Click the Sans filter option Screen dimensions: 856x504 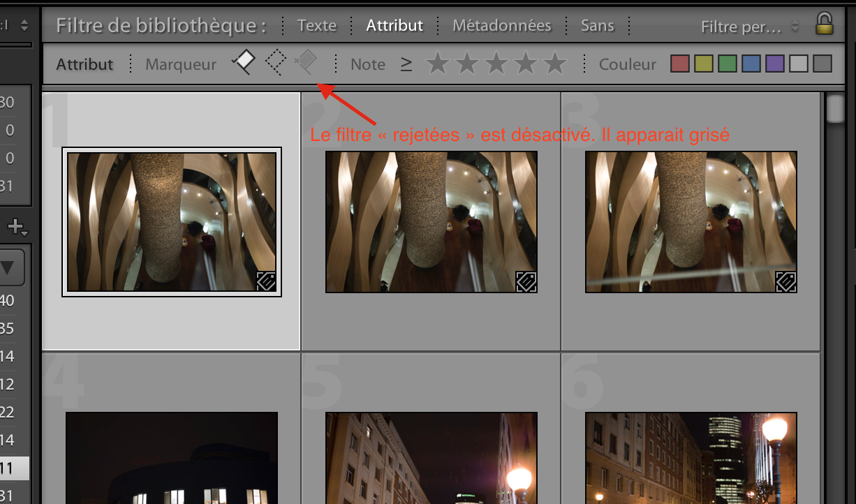pyautogui.click(x=597, y=26)
